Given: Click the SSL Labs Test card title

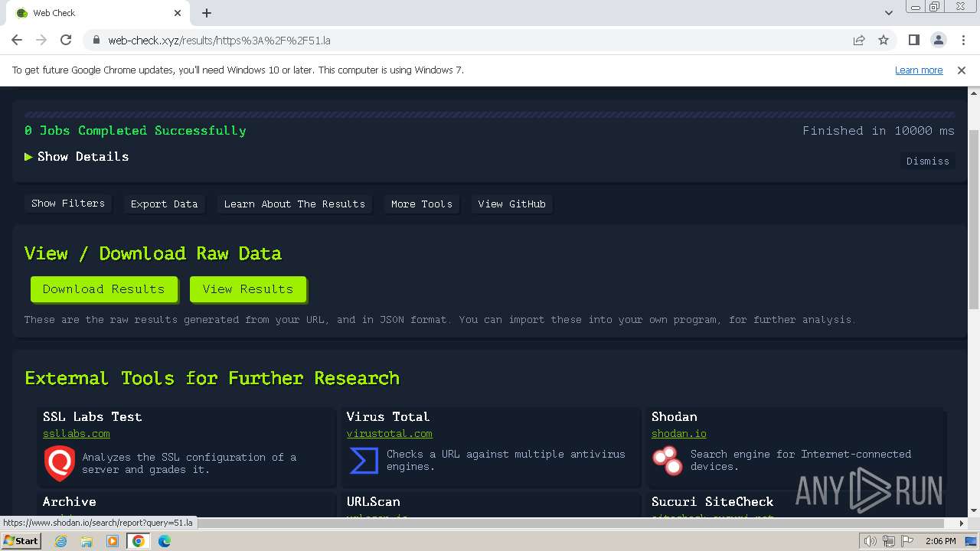Looking at the screenshot, I should (x=92, y=417).
